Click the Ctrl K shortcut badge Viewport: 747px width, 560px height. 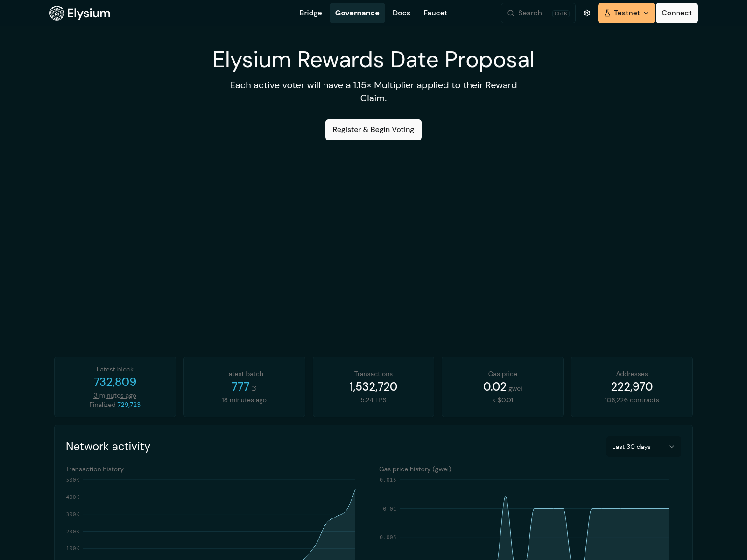click(561, 14)
